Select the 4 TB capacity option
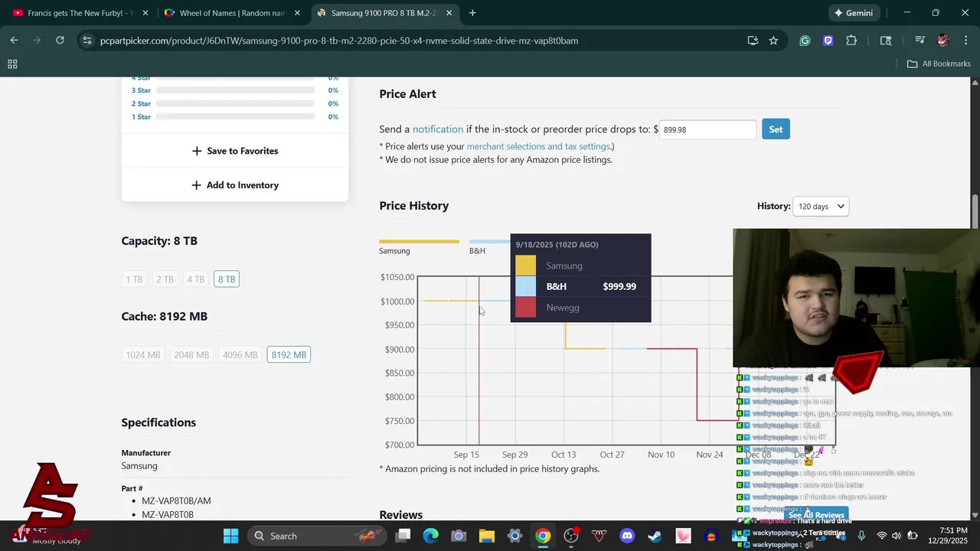The width and height of the screenshot is (980, 551). point(195,279)
